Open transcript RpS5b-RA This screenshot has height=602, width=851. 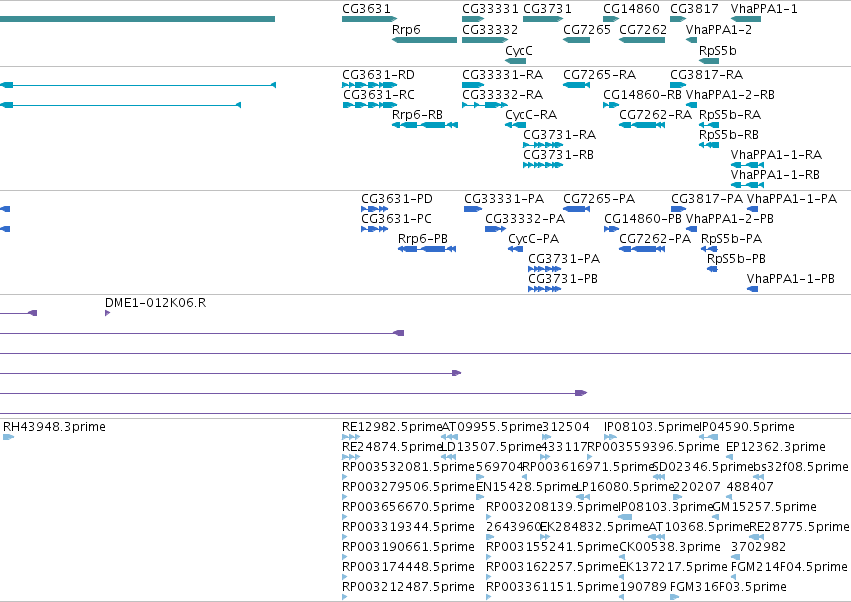[x=730, y=115]
